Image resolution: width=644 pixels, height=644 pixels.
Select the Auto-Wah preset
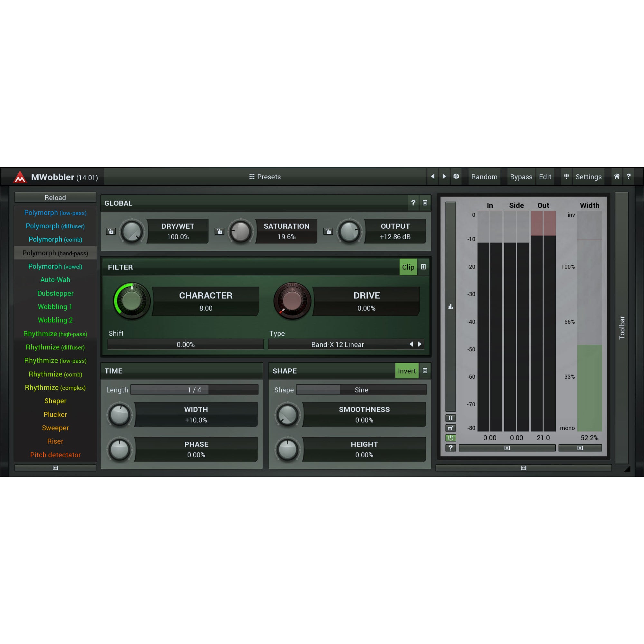pos(55,280)
